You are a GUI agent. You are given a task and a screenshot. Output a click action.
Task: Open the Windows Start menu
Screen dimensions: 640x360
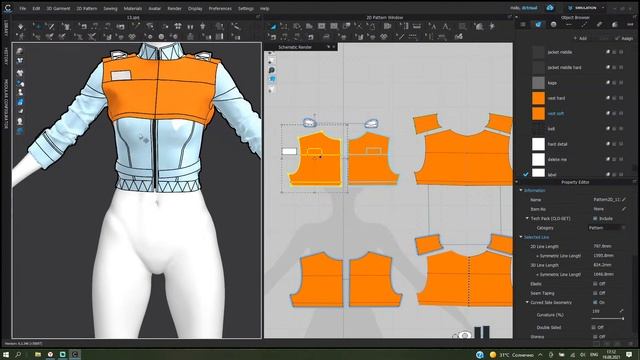pyautogui.click(x=6, y=354)
